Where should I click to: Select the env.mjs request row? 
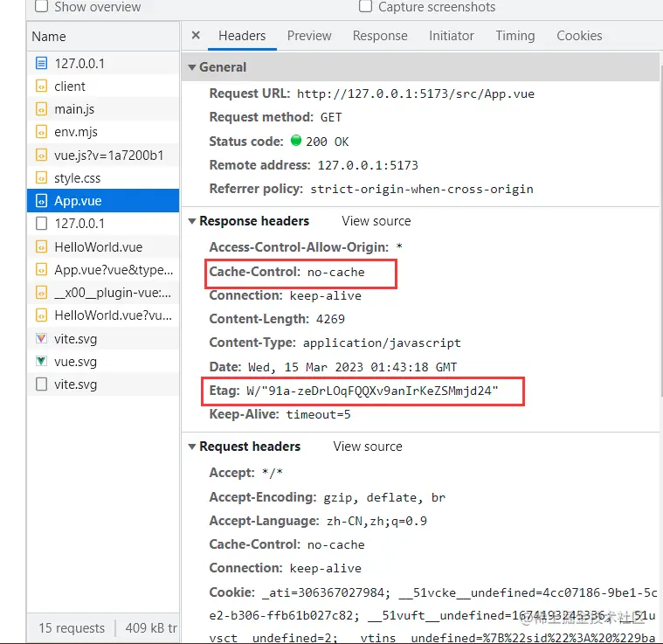[103, 132]
